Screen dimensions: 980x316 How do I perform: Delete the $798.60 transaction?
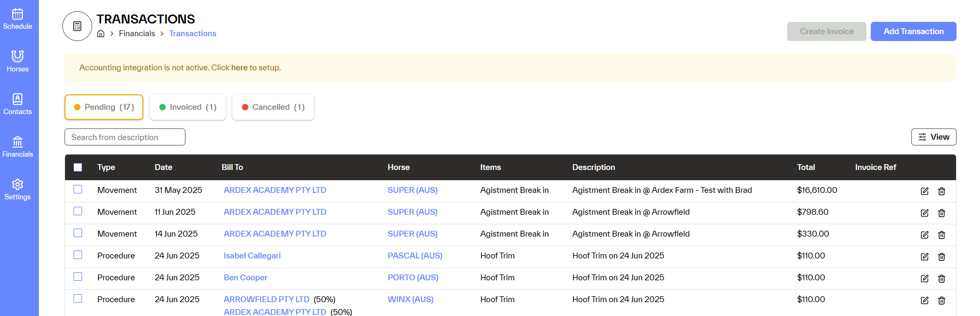942,213
